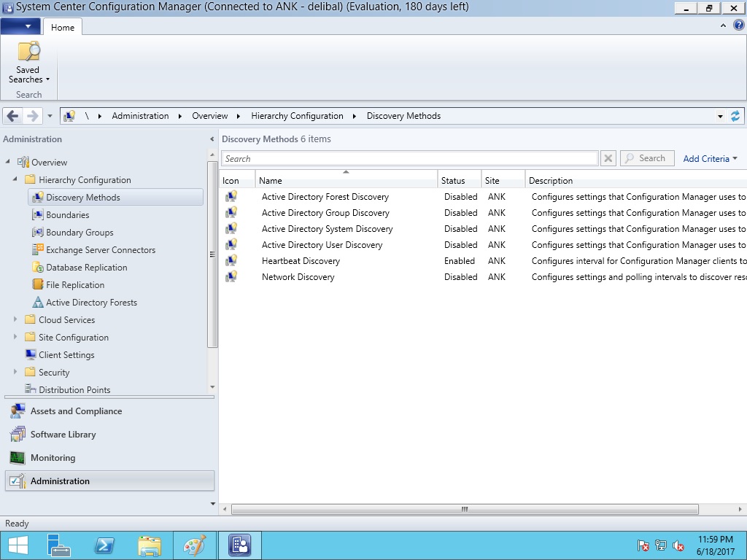Click the back navigation arrow
This screenshot has width=747, height=560.
pyautogui.click(x=12, y=116)
